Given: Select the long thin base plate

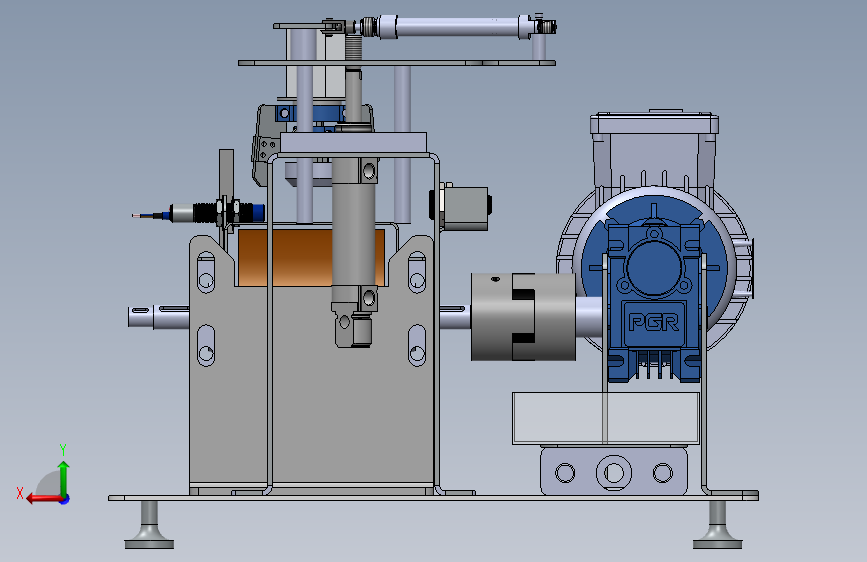Looking at the screenshot, I should coord(433,498).
